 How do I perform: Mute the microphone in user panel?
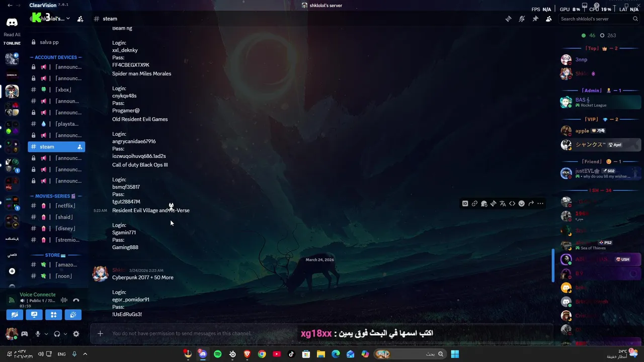(x=37, y=334)
